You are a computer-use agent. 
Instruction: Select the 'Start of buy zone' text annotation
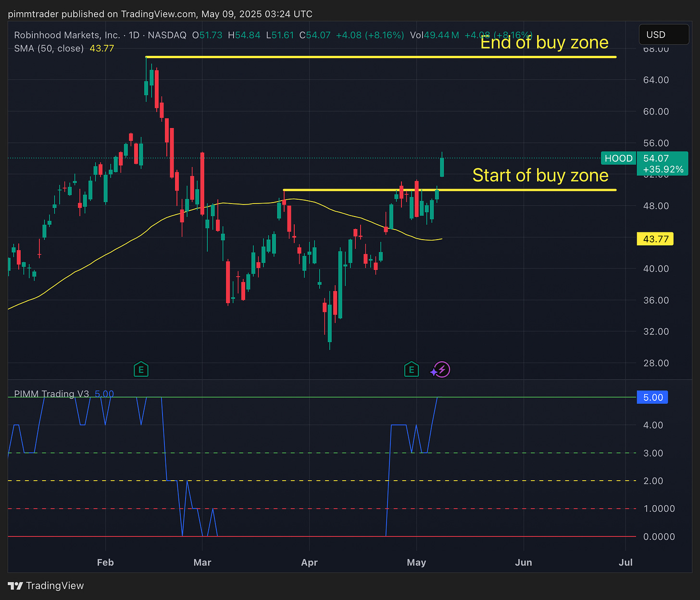(x=540, y=175)
